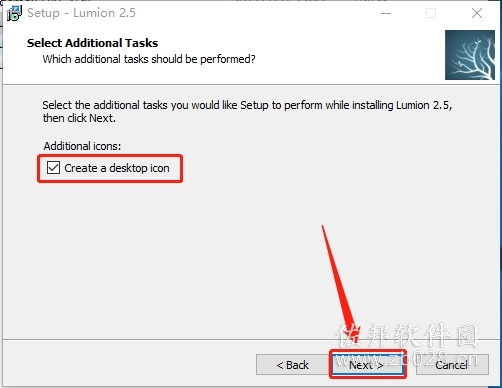Close the Setup - Lumion 2.5 window
This screenshot has width=502, height=388.
[477, 13]
